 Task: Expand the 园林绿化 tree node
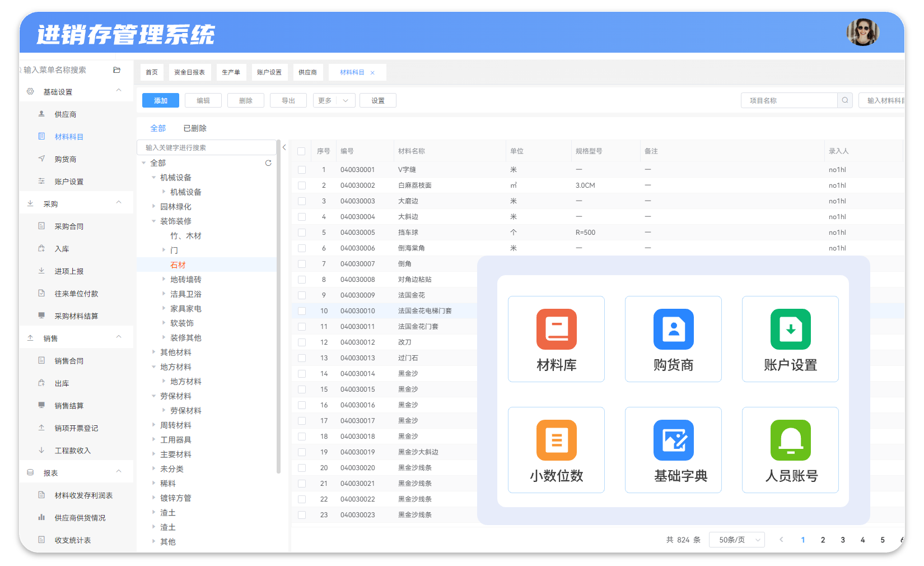pos(153,206)
